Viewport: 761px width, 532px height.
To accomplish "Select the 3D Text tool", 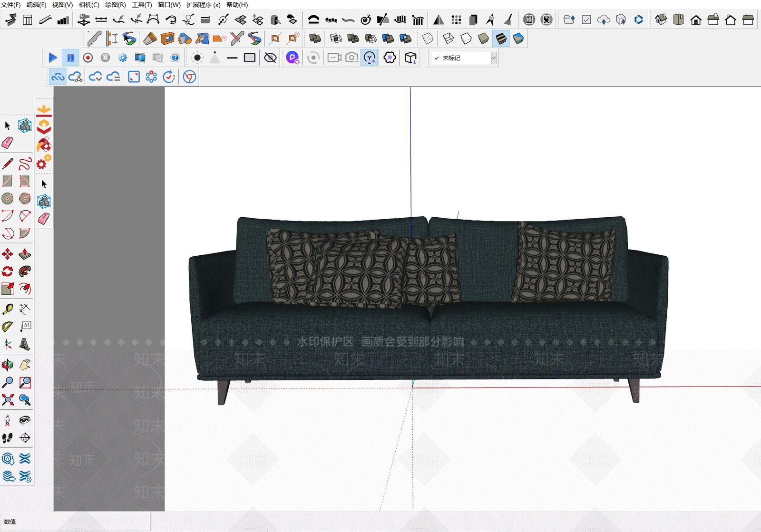I will coord(25,344).
